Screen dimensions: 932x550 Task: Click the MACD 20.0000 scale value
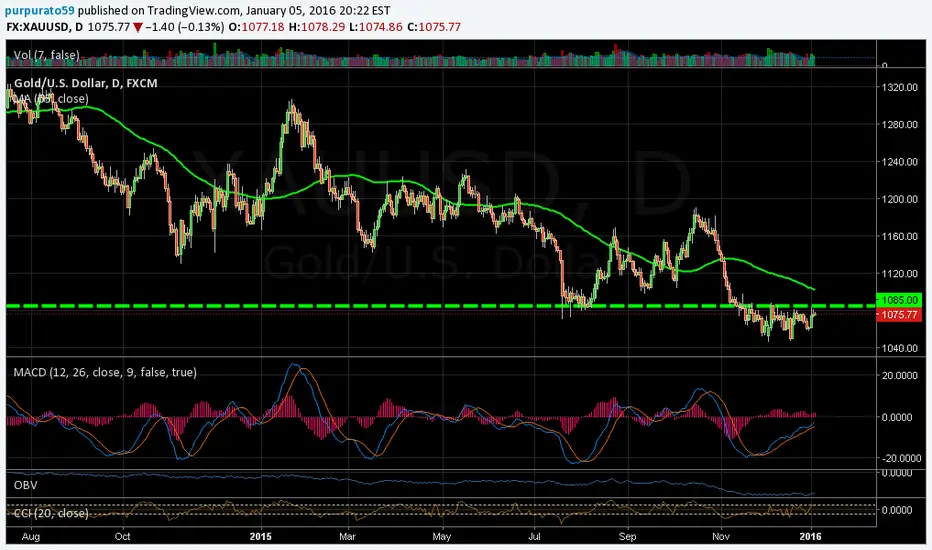(x=900, y=376)
